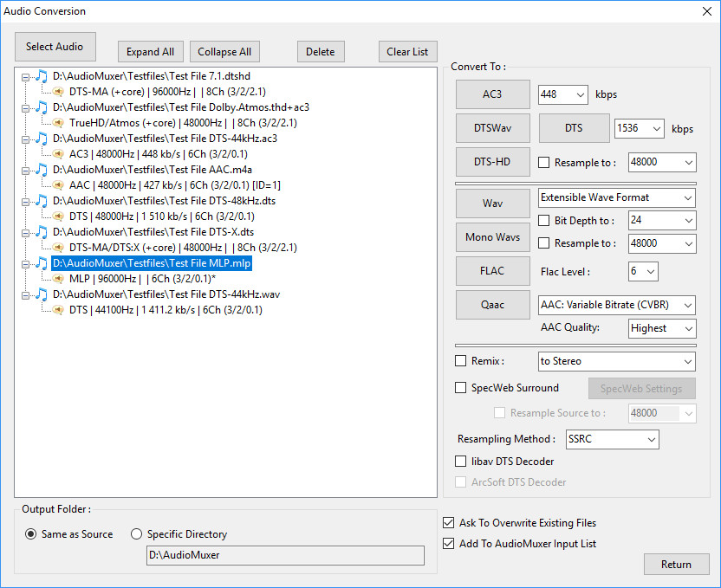Select Test File DTS-X.dts tree entry
Viewport: 721px width, 588px height.
[153, 232]
